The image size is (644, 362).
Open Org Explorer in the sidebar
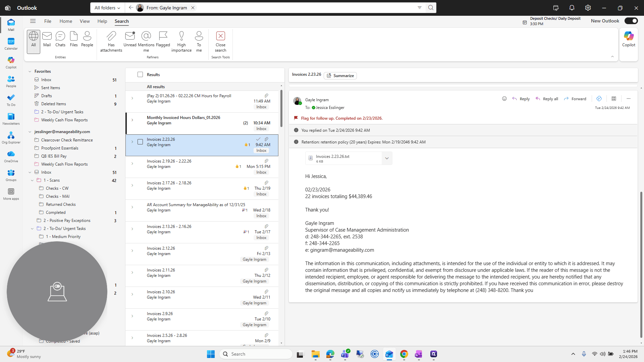11,137
